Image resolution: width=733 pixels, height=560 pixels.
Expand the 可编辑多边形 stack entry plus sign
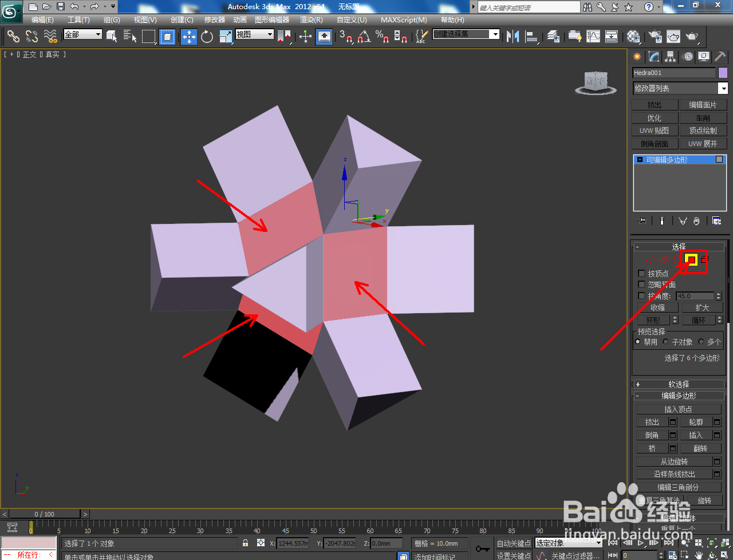point(640,160)
